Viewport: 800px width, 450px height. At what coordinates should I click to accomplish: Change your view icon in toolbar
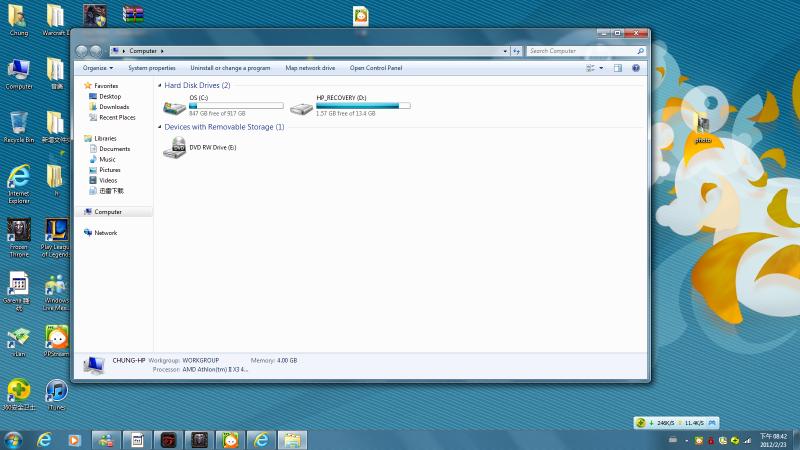click(x=590, y=68)
